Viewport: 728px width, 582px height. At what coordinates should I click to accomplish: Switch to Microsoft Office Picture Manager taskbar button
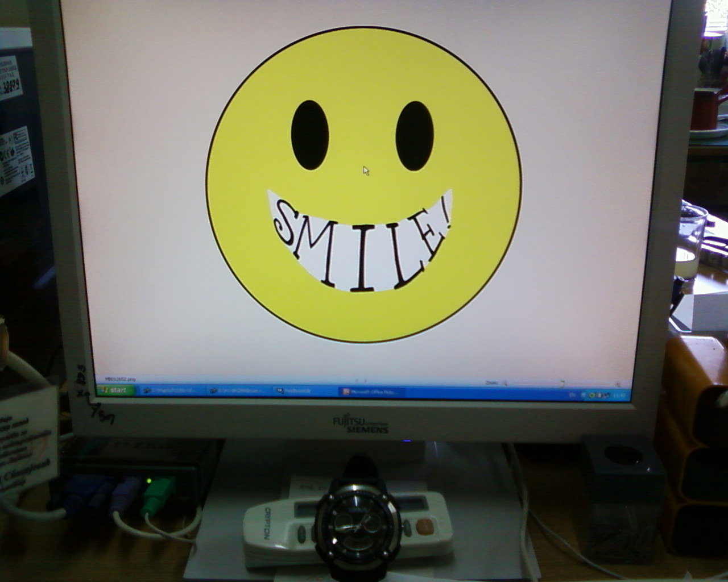(370, 392)
